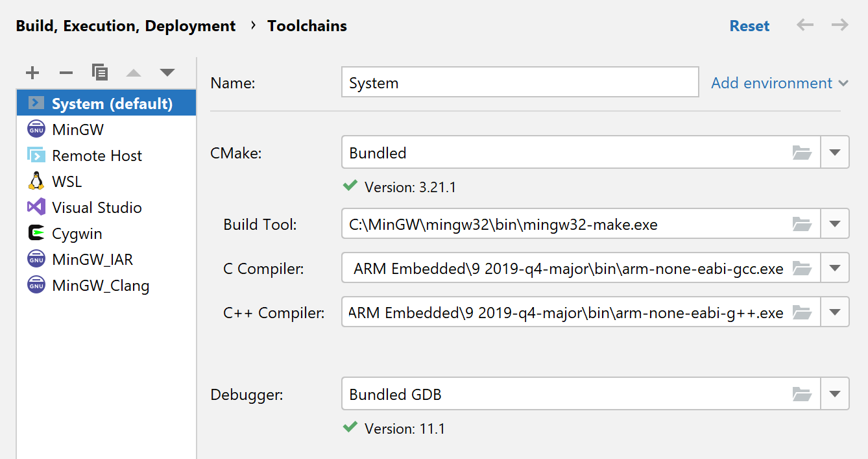This screenshot has width=868, height=459.
Task: Open the Debugger selection dropdown
Action: [836, 393]
